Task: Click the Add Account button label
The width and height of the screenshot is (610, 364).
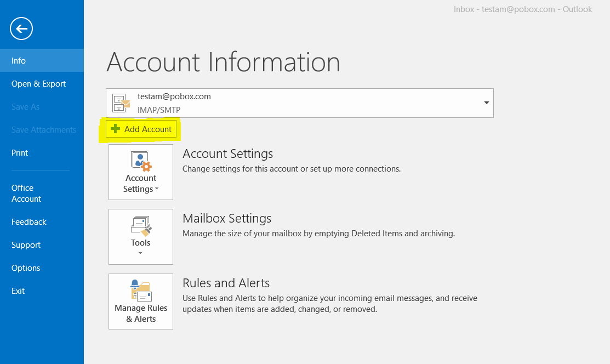Action: click(x=148, y=129)
